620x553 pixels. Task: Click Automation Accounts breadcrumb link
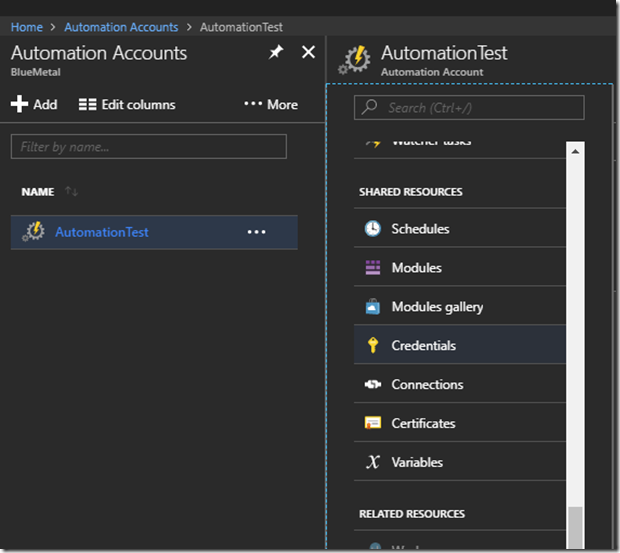[x=121, y=27]
